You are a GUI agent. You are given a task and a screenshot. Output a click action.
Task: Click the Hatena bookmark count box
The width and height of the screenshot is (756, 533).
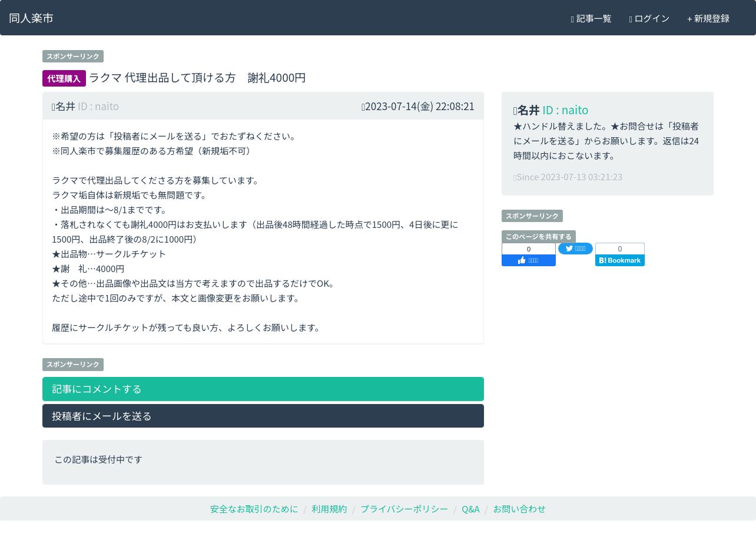click(x=620, y=249)
